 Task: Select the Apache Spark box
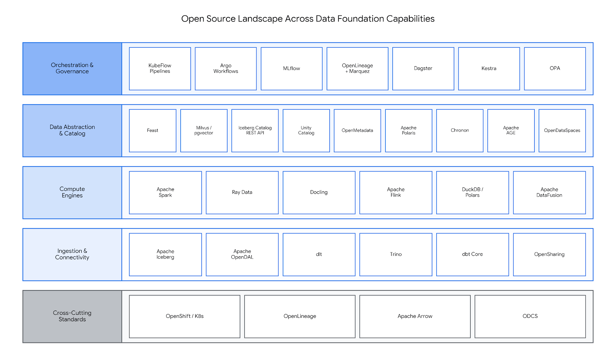click(165, 192)
